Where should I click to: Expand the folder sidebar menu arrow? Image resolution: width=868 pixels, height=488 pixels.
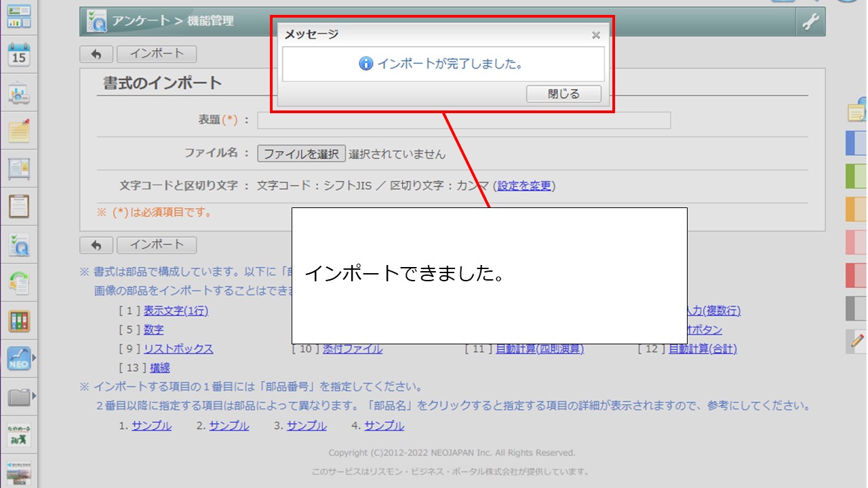click(34, 395)
